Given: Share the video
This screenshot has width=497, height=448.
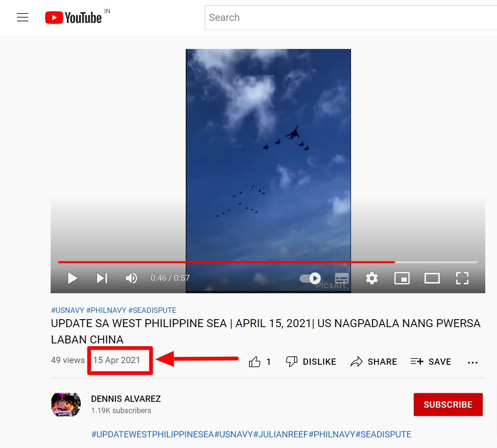Looking at the screenshot, I should [374, 361].
